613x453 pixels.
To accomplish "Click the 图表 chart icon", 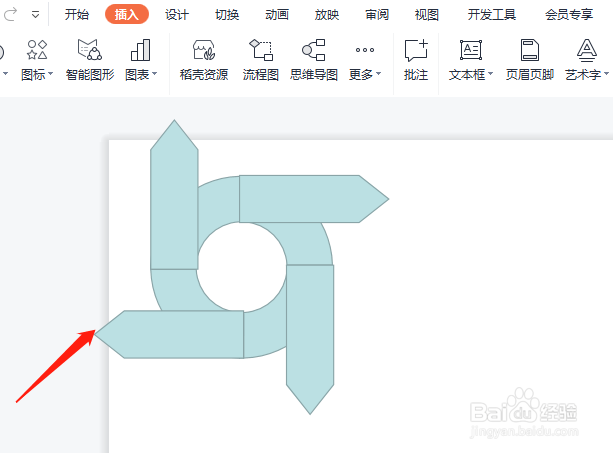I will pos(140,50).
